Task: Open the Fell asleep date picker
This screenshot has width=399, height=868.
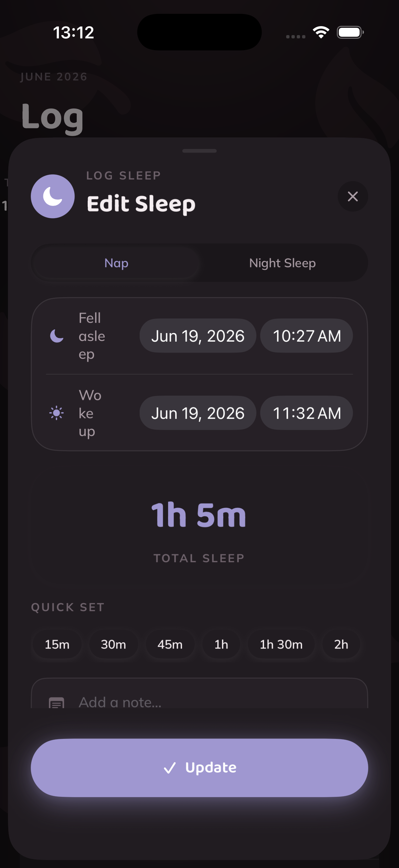Action: (198, 336)
